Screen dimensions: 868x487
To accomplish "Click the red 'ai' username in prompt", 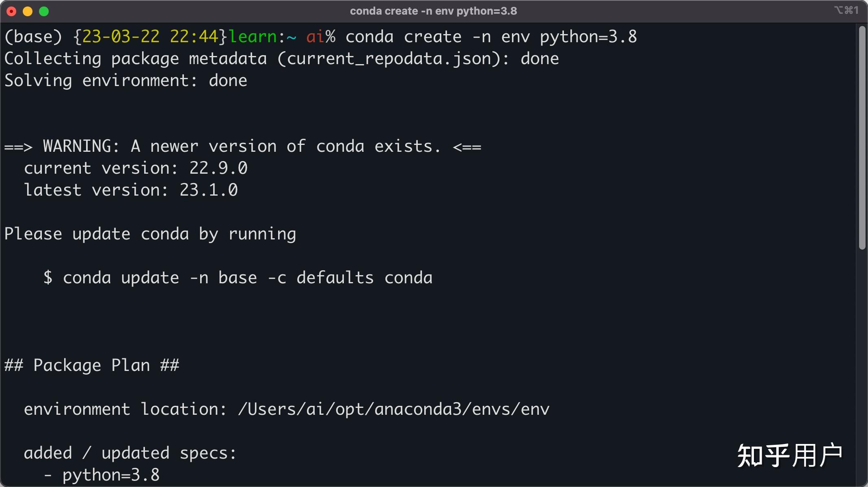I will tap(315, 37).
